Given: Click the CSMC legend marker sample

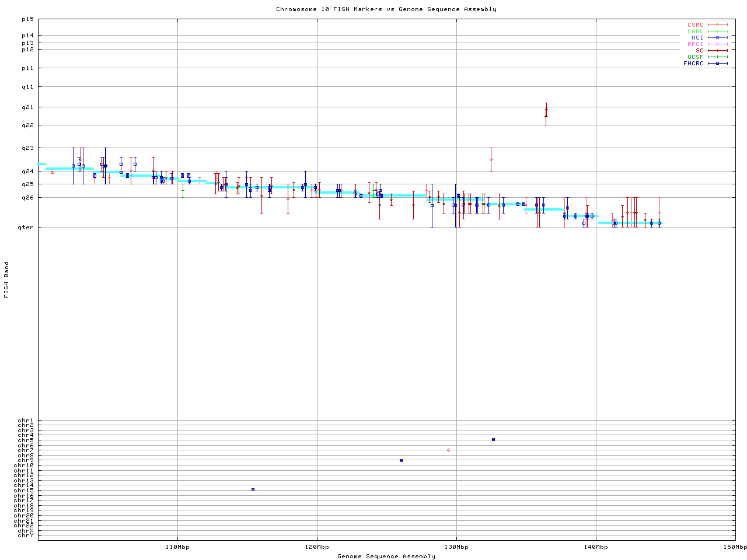Looking at the screenshot, I should 717,25.
